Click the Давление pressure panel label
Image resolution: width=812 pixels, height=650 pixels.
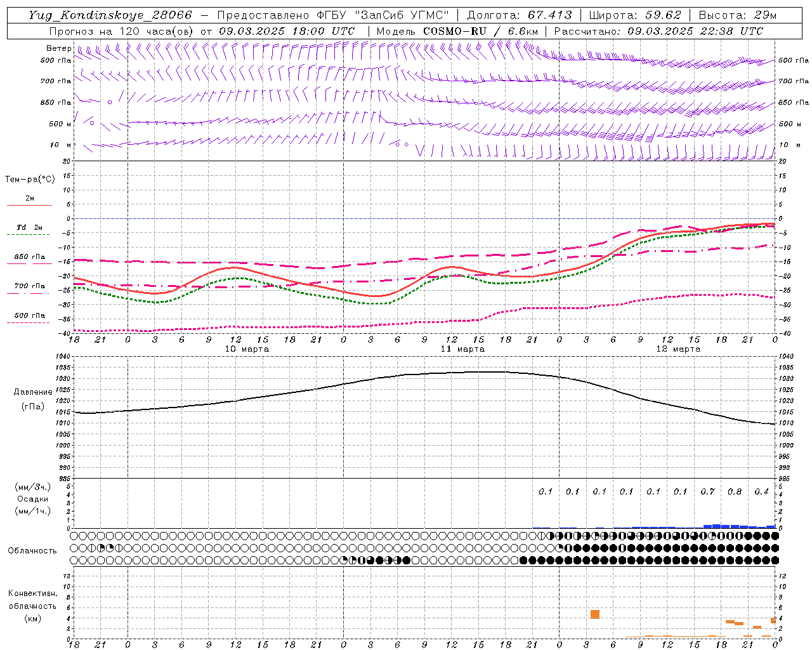click(33, 392)
